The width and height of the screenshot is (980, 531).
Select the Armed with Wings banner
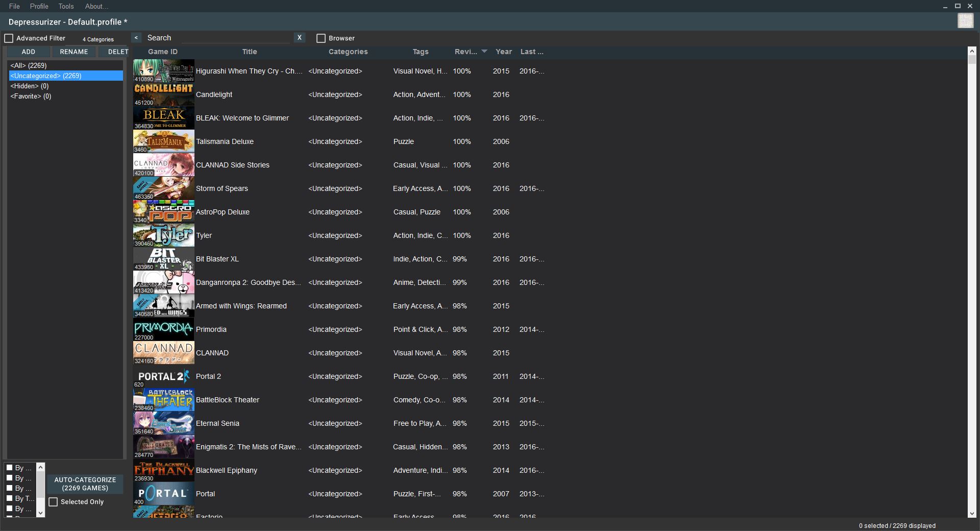point(163,306)
